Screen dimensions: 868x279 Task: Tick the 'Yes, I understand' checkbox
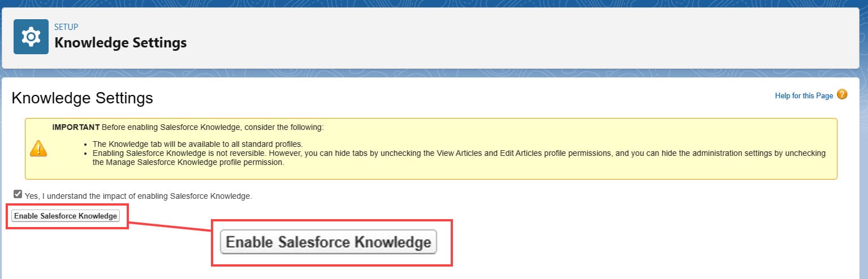click(18, 194)
